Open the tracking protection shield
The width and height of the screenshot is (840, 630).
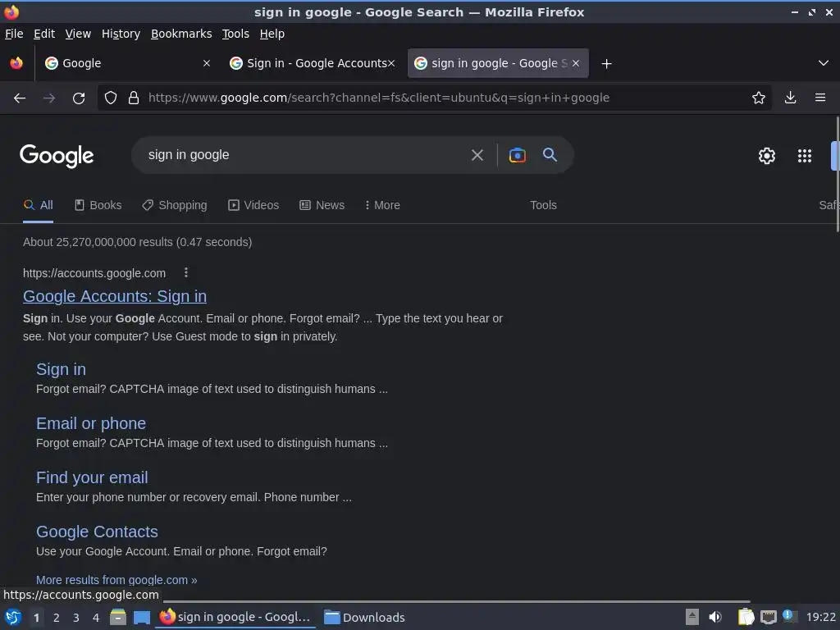(x=111, y=98)
